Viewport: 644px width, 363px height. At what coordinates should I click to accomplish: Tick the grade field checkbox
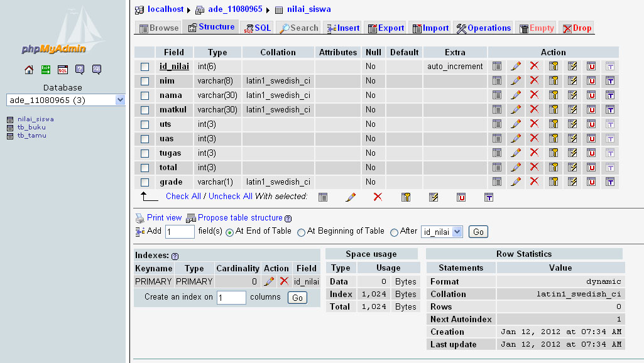coord(145,182)
